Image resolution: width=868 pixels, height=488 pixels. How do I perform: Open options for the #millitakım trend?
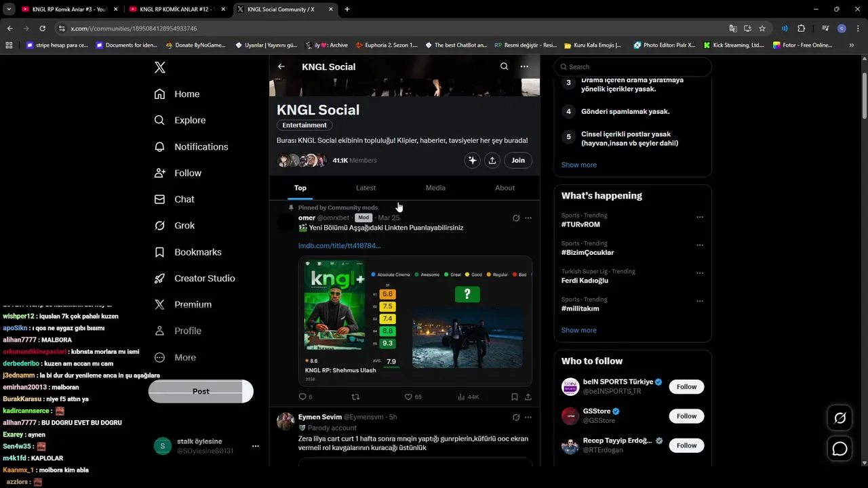[x=700, y=301]
